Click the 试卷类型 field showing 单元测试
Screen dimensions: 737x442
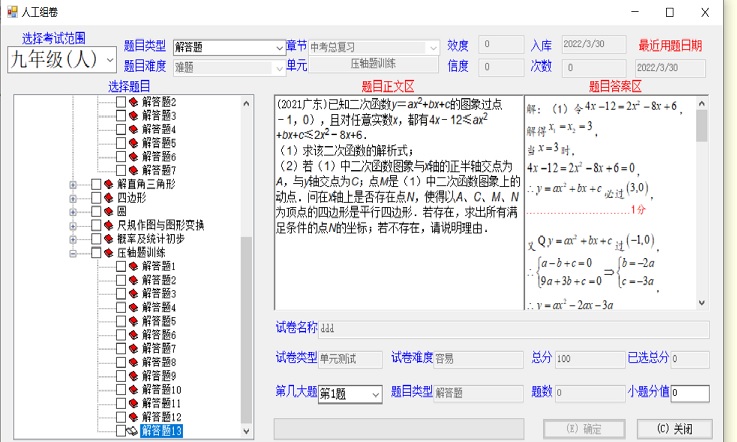point(351,360)
